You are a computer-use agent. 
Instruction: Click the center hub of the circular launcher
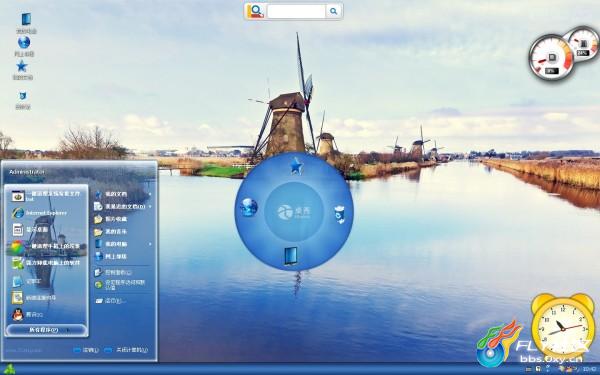click(x=294, y=212)
